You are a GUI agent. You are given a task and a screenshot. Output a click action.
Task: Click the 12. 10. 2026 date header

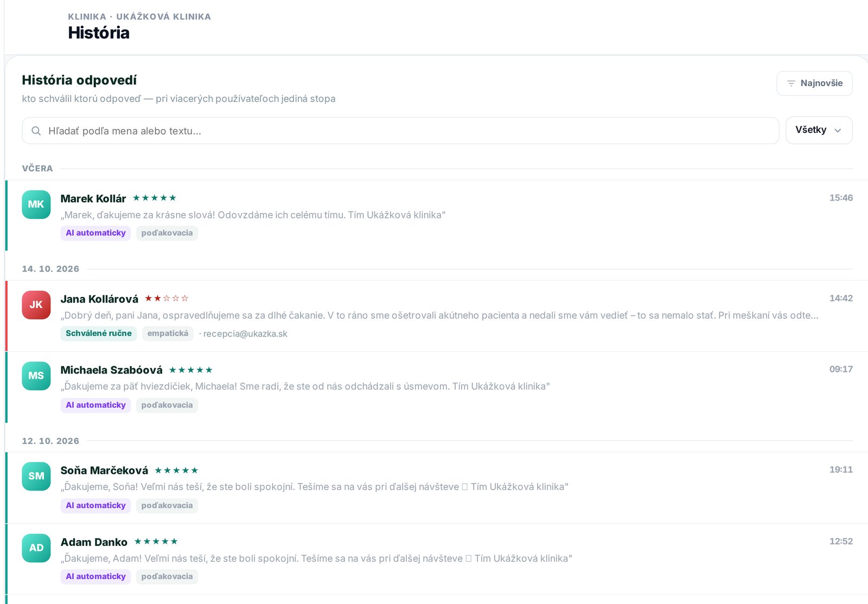click(50, 441)
